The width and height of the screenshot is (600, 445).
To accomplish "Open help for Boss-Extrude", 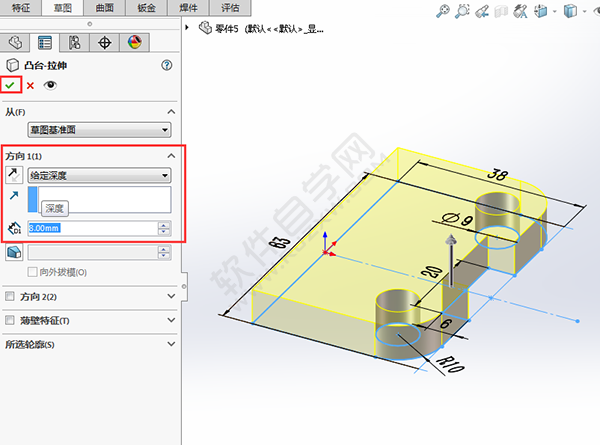I will tap(166, 65).
